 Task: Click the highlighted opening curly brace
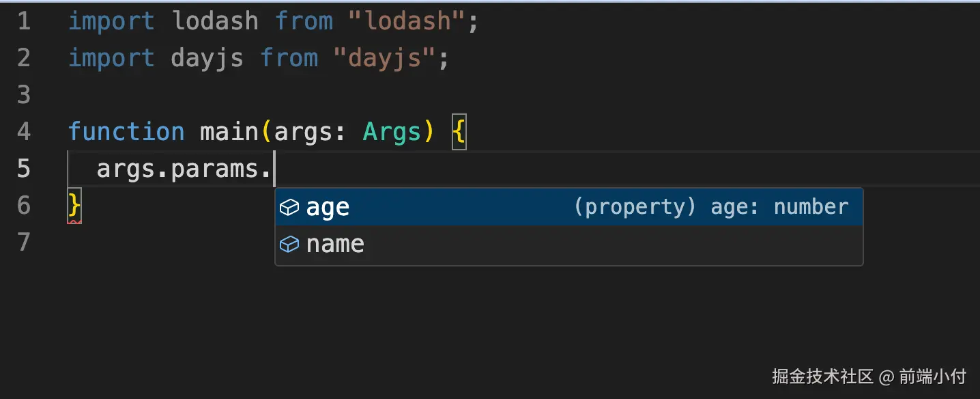coord(459,132)
